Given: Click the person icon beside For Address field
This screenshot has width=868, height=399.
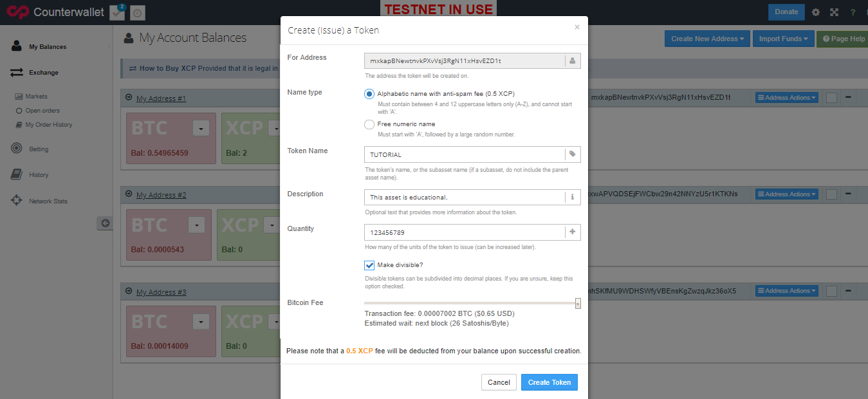Looking at the screenshot, I should pyautogui.click(x=572, y=59).
